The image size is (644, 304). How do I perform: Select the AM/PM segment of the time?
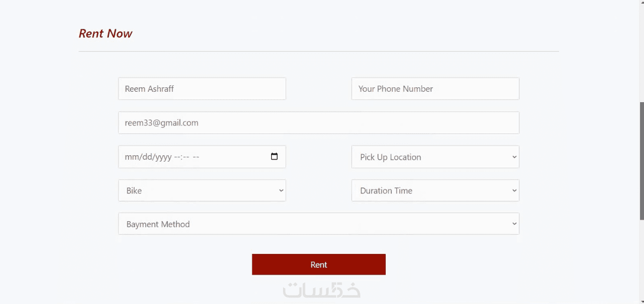[196, 157]
